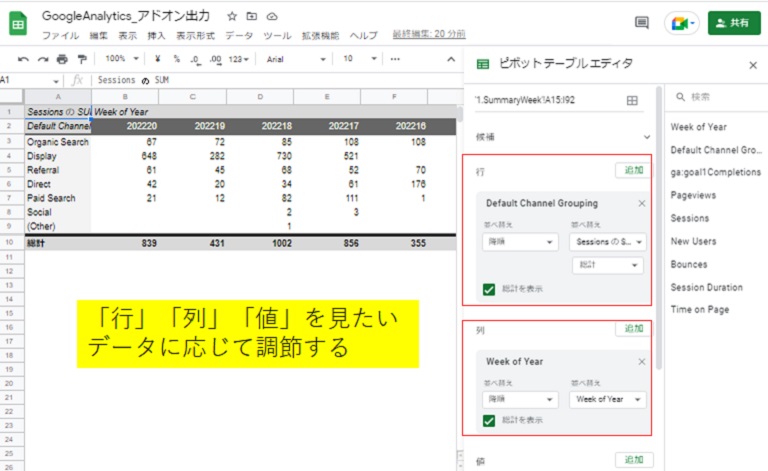Open the Week of Year sort-by dropdown
This screenshot has width=768, height=471.
point(607,399)
